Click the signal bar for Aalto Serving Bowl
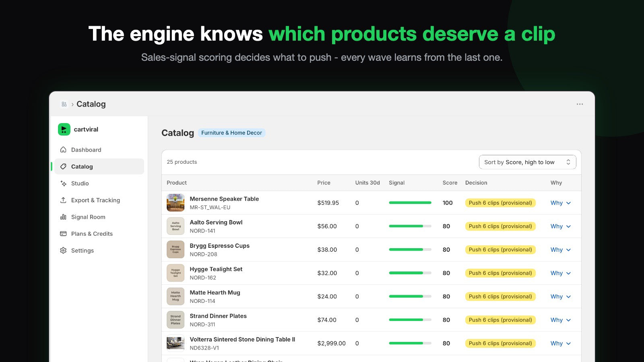The height and width of the screenshot is (362, 644). pyautogui.click(x=410, y=226)
